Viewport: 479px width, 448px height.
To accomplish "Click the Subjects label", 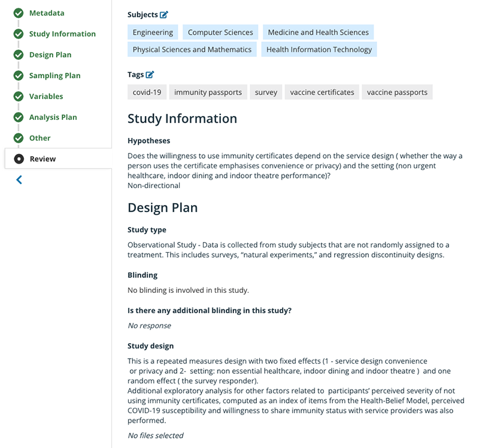I will (143, 14).
